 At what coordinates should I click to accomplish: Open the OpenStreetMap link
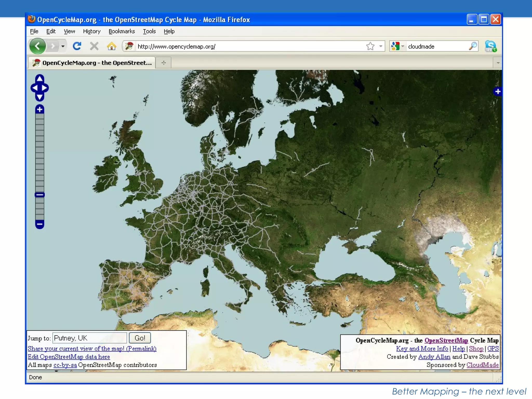pyautogui.click(x=446, y=340)
